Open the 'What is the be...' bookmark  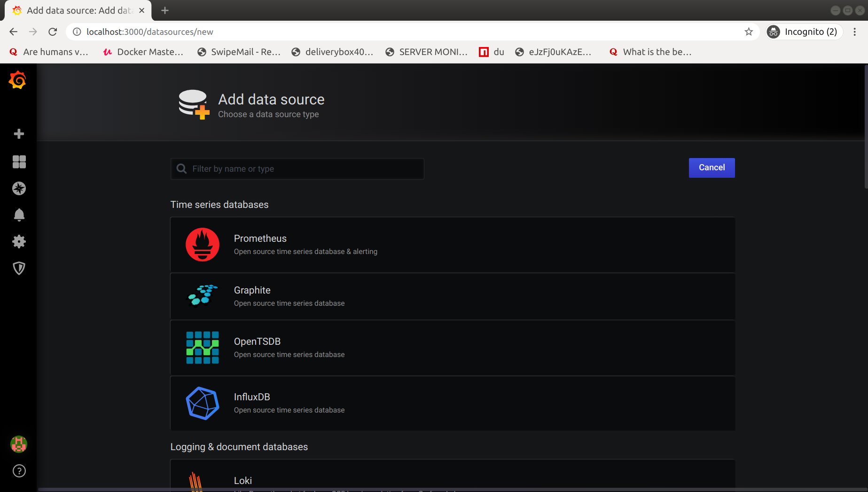tap(650, 52)
